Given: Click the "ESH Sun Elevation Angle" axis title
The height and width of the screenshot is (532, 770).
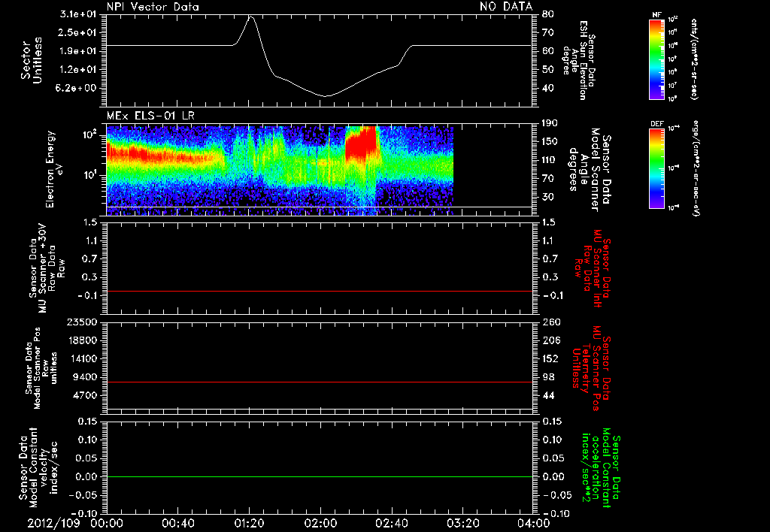Looking at the screenshot, I should [x=578, y=60].
